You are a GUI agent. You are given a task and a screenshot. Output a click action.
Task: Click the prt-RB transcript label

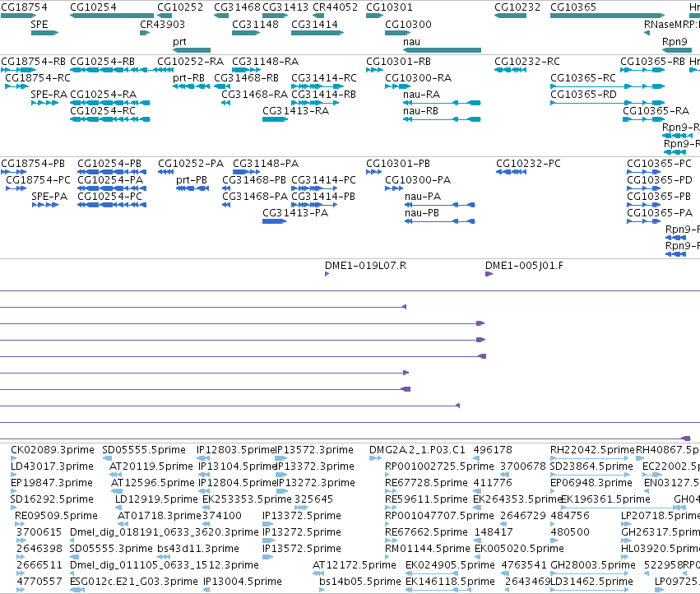(189, 78)
